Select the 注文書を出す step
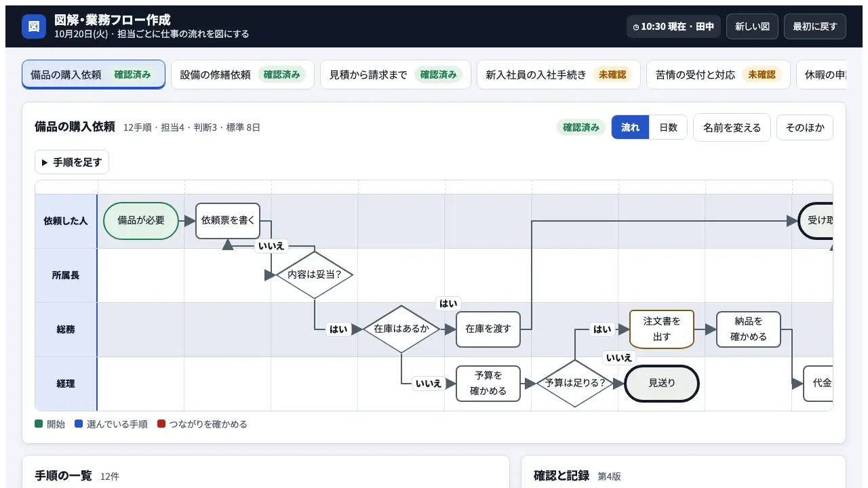The image size is (868, 488). coord(662,329)
